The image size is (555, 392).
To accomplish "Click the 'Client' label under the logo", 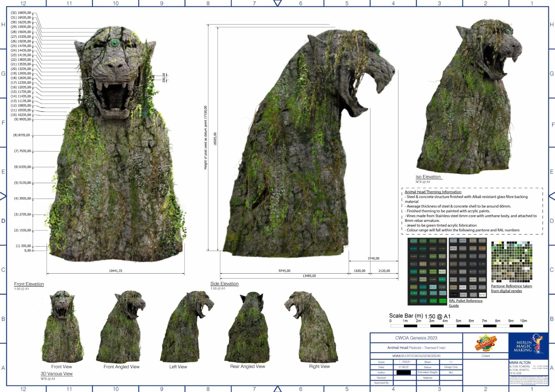I will 486,356.
